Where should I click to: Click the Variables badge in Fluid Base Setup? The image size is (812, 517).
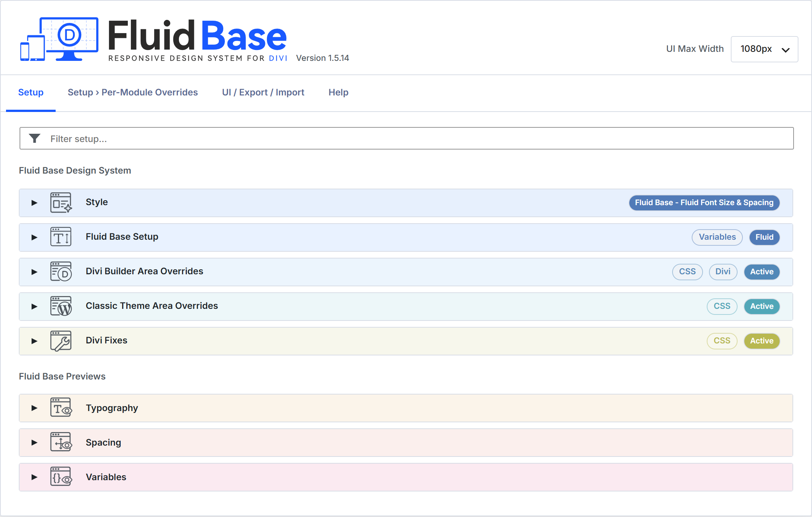[717, 237]
